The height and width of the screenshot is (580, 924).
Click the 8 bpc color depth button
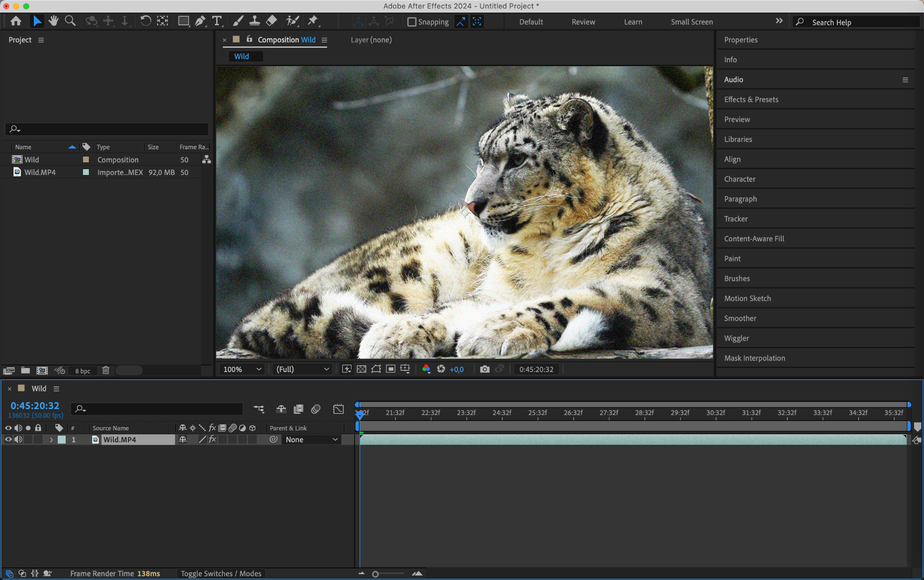(x=83, y=371)
